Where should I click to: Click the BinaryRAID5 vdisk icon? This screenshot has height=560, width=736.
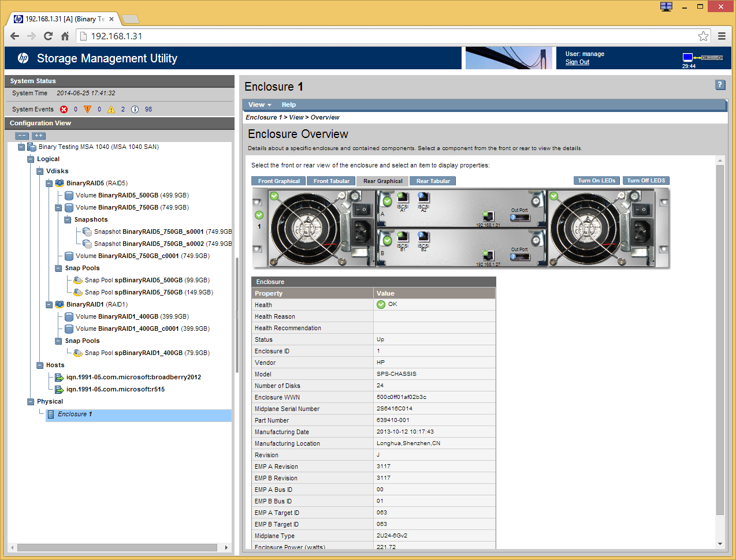tap(60, 183)
